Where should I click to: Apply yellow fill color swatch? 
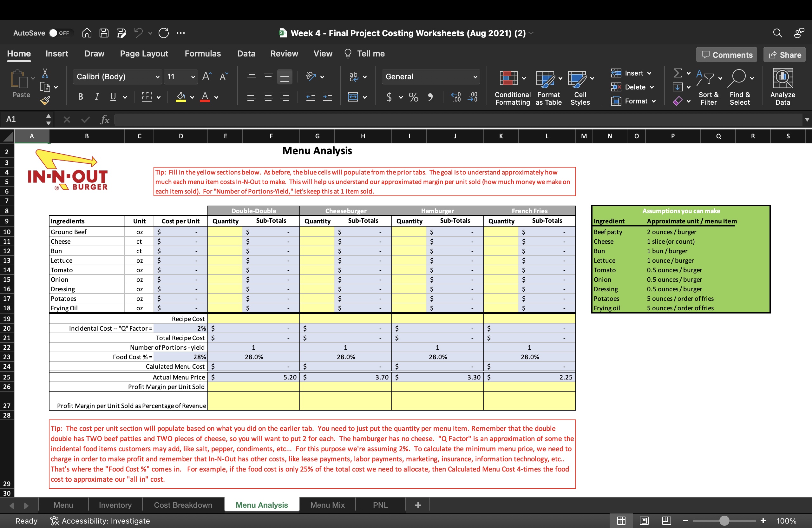point(181,97)
